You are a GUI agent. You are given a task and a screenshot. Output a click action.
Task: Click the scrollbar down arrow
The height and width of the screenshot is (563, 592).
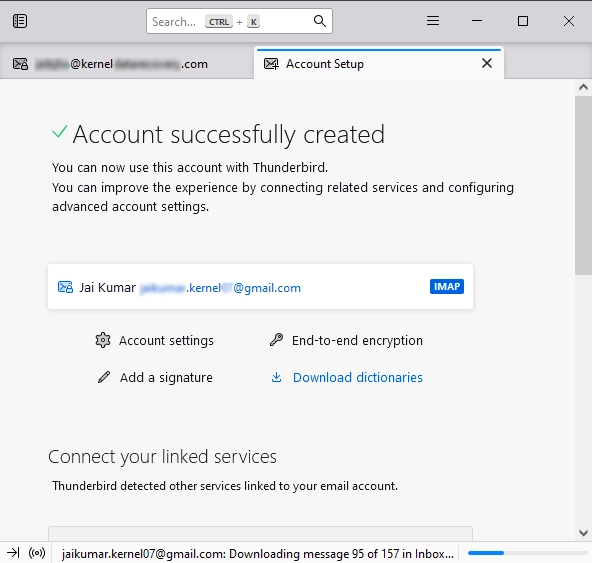click(583, 533)
